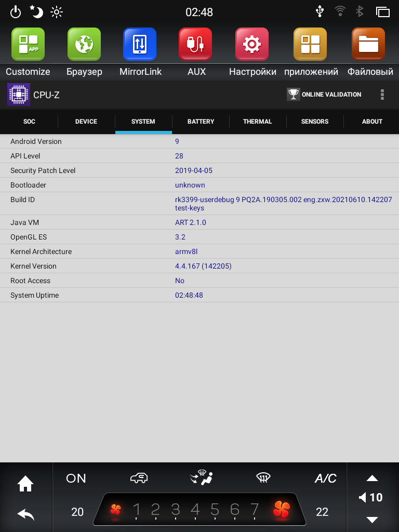Select OpenGL ES value 3.2

coord(180,237)
